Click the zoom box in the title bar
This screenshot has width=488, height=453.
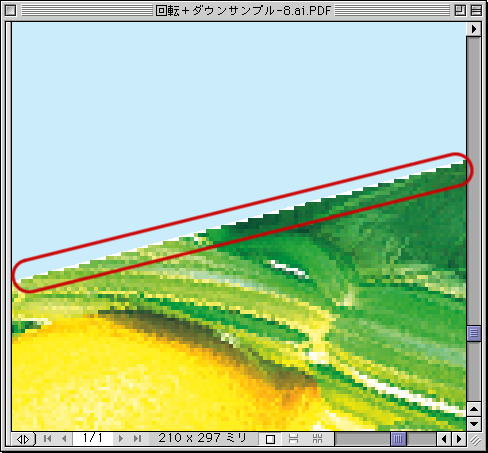click(x=460, y=11)
